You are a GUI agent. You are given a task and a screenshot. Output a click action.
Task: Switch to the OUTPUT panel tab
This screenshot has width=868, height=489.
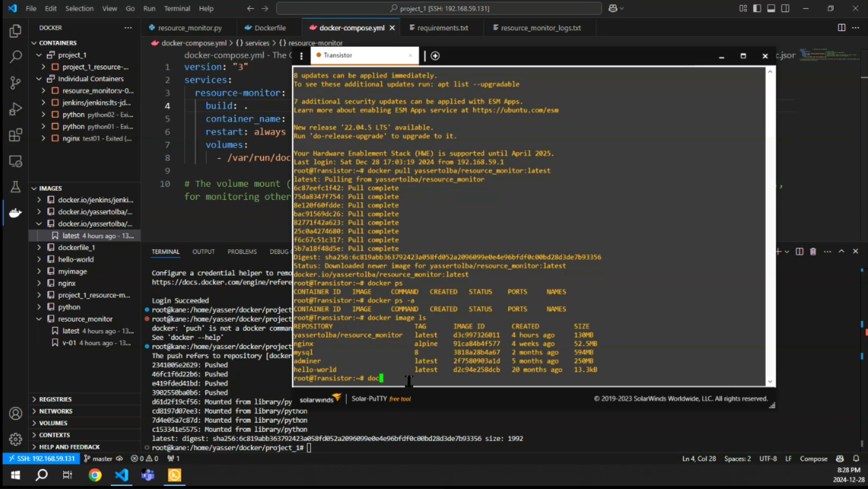click(x=203, y=252)
